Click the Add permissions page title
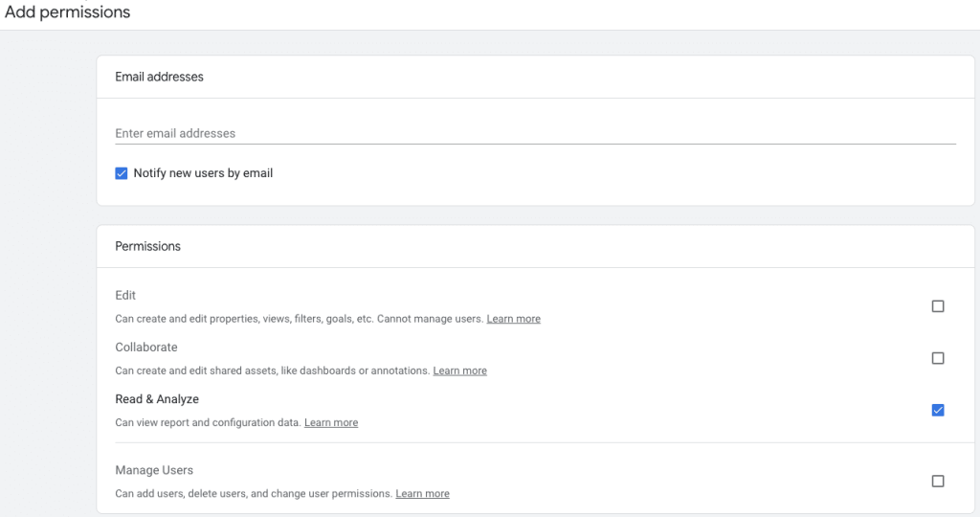This screenshot has width=980, height=517. 68,11
